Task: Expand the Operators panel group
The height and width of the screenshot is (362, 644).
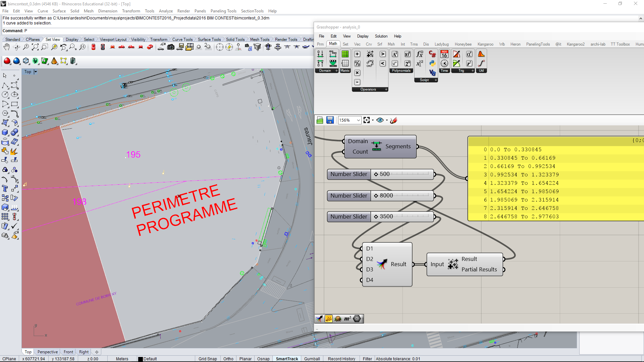Action: click(x=386, y=89)
